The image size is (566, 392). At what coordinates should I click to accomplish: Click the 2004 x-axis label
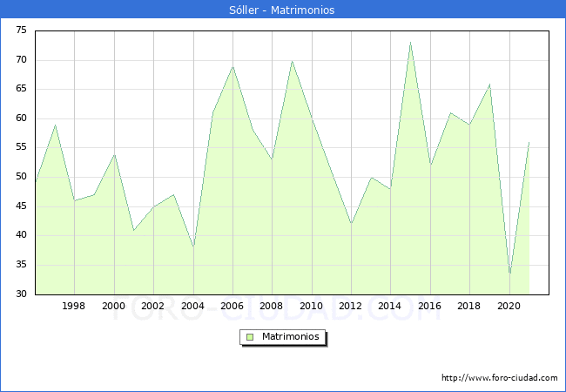[192, 306]
